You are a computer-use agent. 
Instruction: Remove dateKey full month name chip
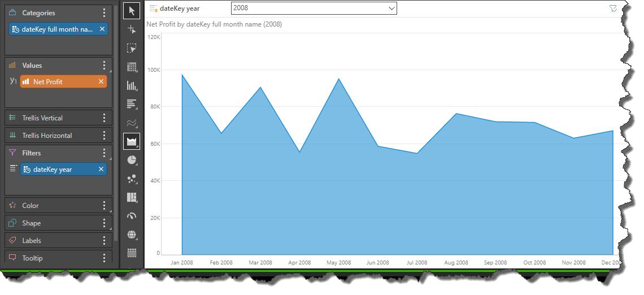(102, 29)
